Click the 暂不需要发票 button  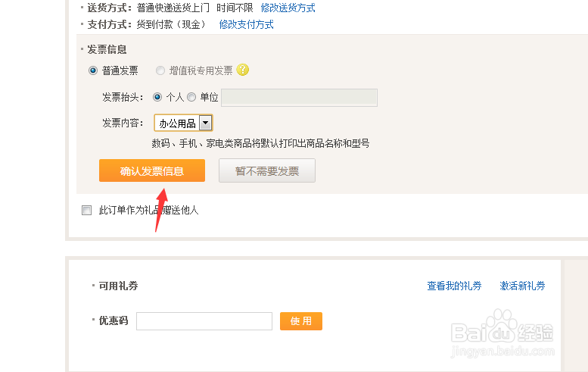pyautogui.click(x=267, y=170)
